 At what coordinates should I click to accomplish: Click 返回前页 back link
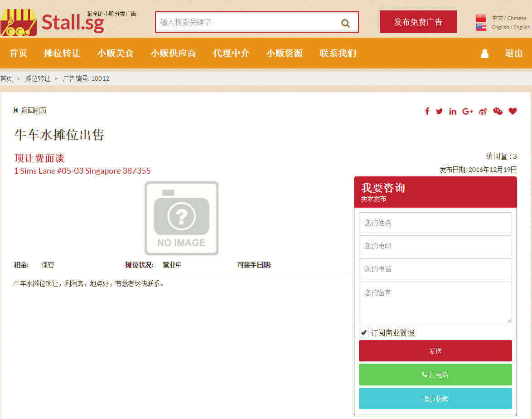point(30,110)
